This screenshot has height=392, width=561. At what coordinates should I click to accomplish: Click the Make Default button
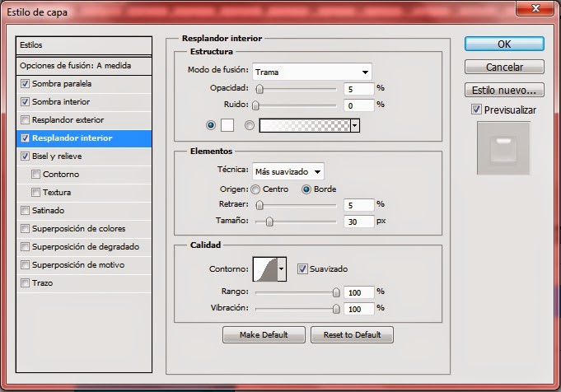(264, 335)
